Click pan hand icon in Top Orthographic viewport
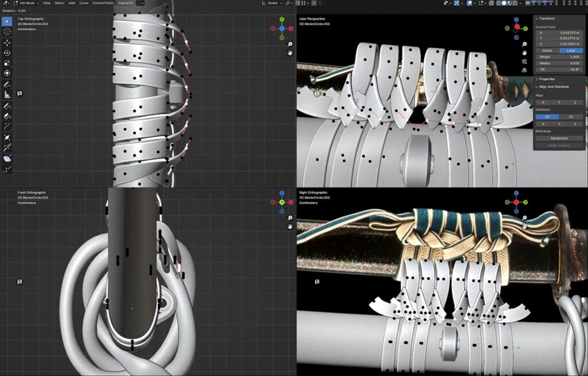588x376 pixels. click(x=290, y=53)
